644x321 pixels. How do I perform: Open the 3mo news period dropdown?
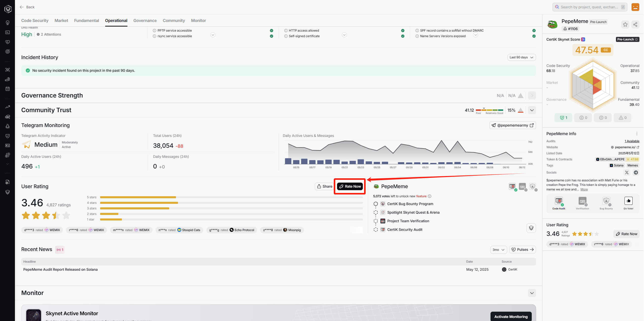[x=499, y=250]
